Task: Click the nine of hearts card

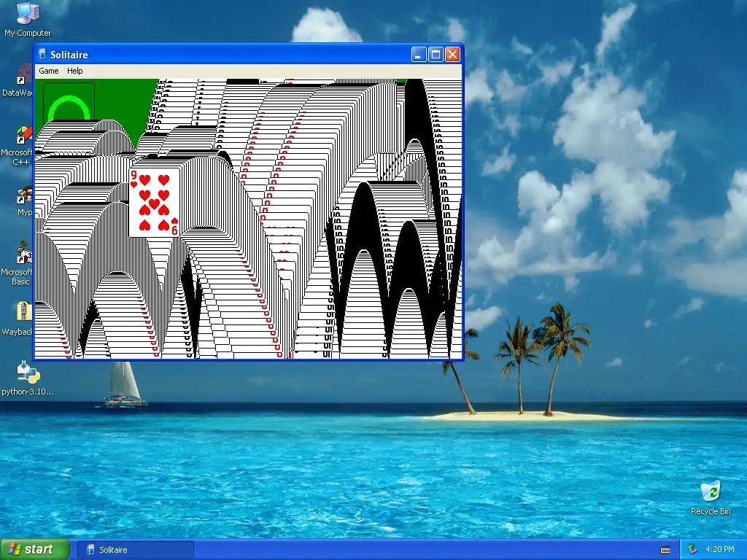Action: [155, 203]
